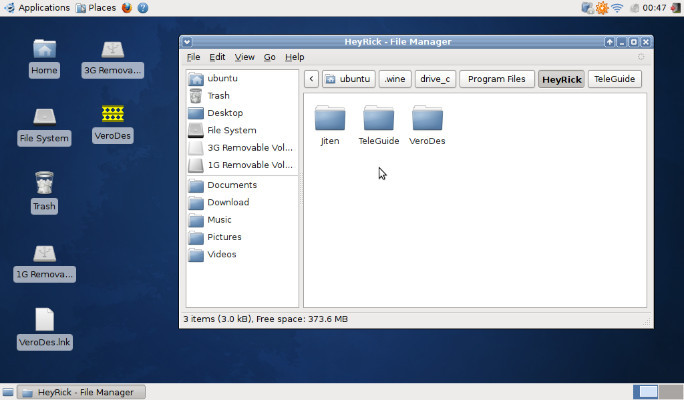The width and height of the screenshot is (684, 400).
Task: Open Music bookmark in sidebar
Action: 242,220
